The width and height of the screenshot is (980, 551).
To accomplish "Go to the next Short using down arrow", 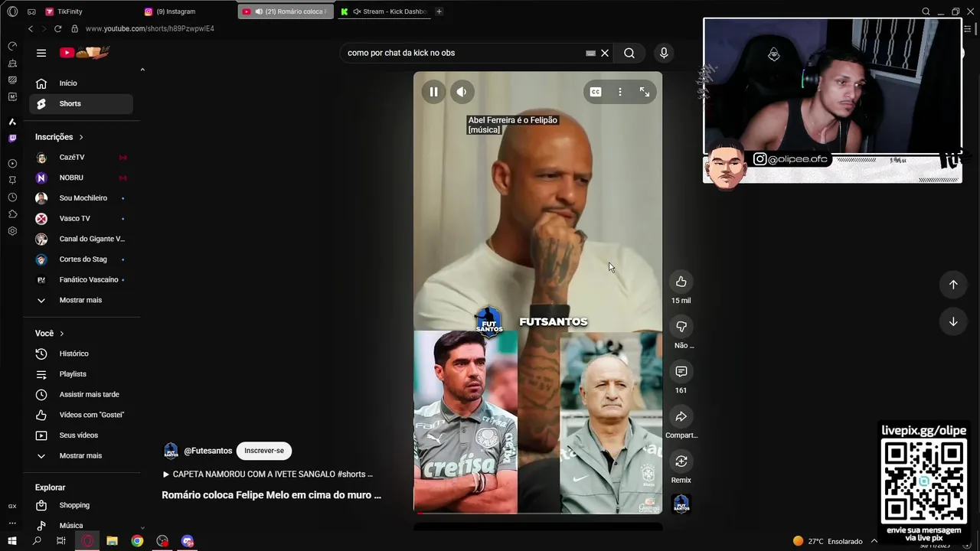I will tap(953, 322).
